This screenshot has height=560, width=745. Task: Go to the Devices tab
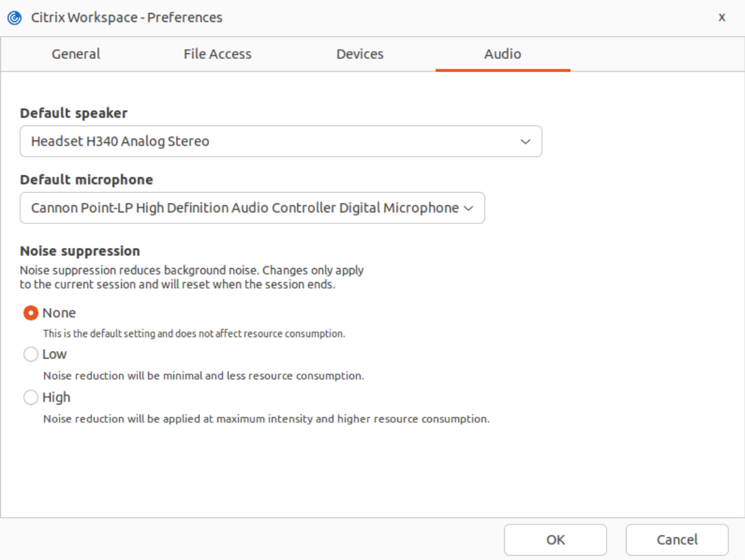pos(360,54)
